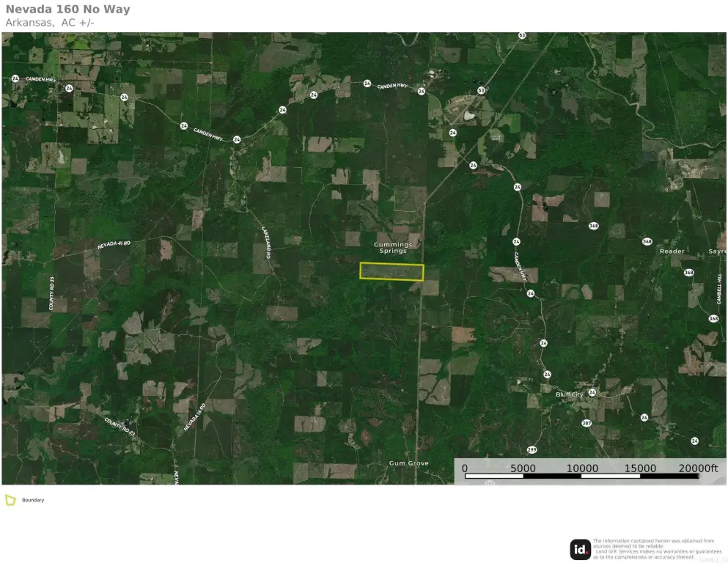Click the Land id logo icon

tap(580, 549)
